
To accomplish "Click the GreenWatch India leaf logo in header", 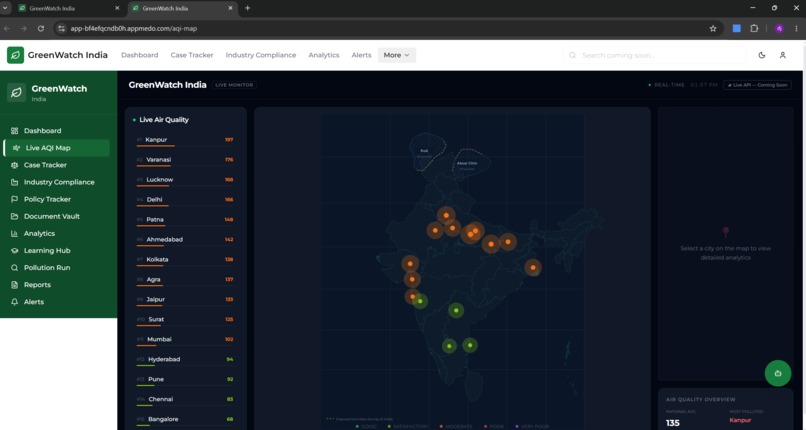I will point(15,55).
